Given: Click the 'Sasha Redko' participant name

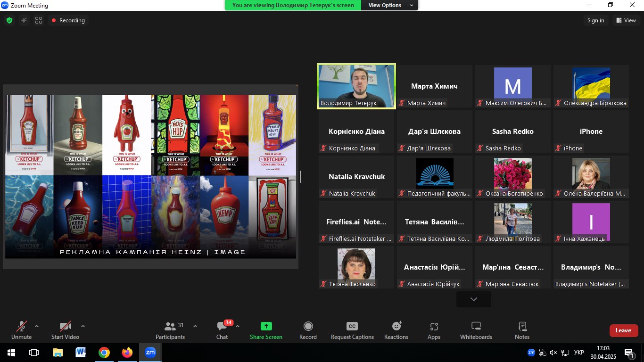Looking at the screenshot, I should [x=513, y=132].
